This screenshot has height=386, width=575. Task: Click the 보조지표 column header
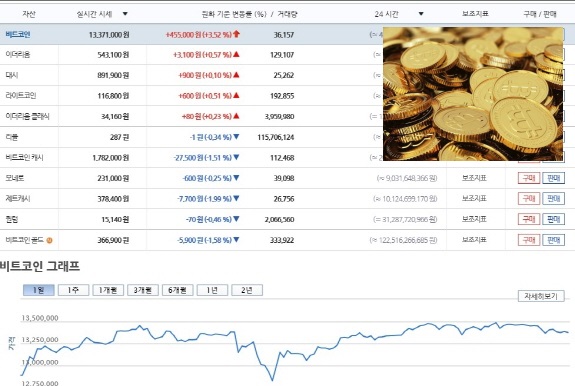coord(475,14)
